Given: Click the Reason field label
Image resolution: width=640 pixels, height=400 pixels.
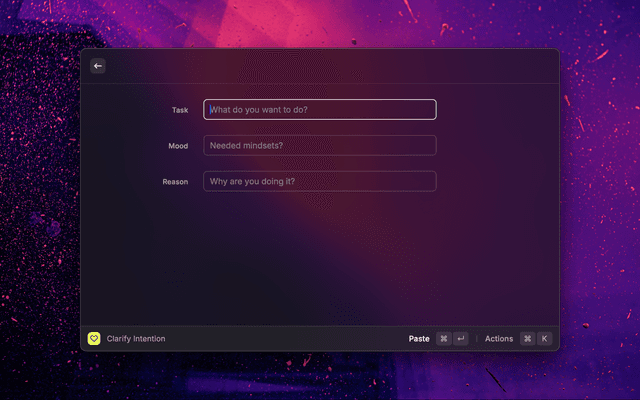Looking at the screenshot, I should (175, 182).
